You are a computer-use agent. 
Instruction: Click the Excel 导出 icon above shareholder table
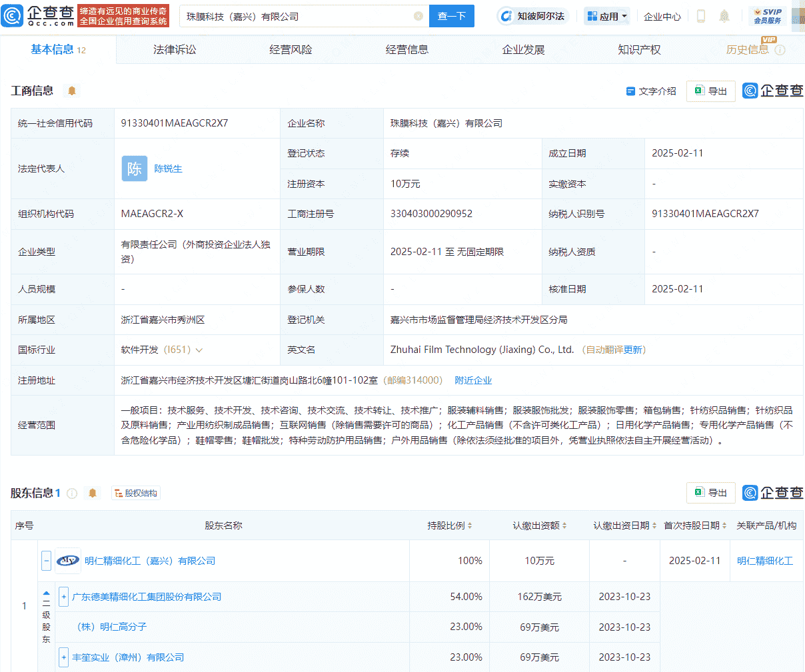(710, 493)
